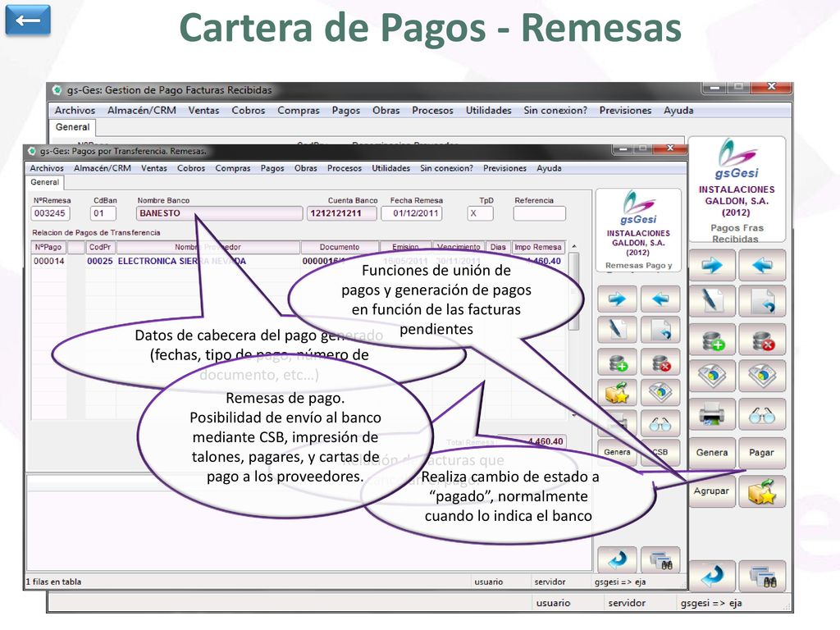Open Utilidades menu in Pagos por Transferencia window
840x630 pixels.
tap(391, 168)
